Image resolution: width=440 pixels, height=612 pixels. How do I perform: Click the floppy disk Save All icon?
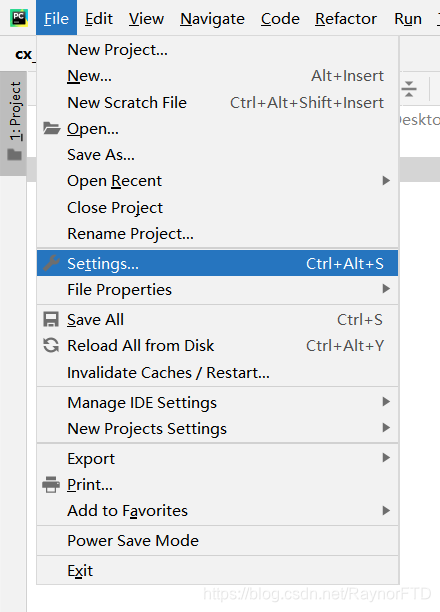51,319
